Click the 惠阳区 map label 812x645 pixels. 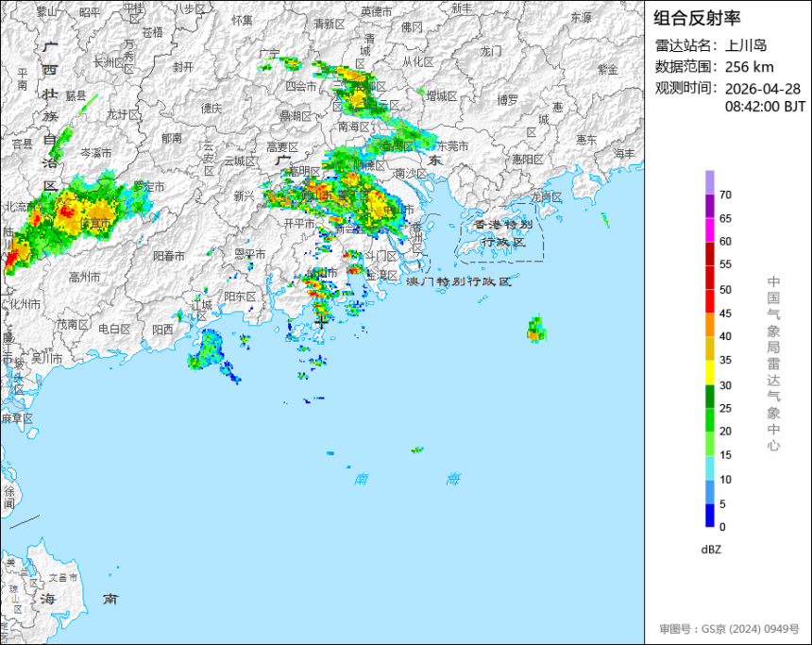[528, 160]
